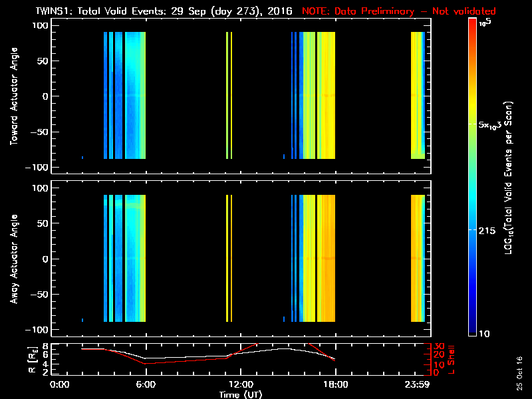The height and width of the screenshot is (399, 532).
Task: Click the 'LOG10(Total Valid Events per Scan)' label
Action: (509, 178)
